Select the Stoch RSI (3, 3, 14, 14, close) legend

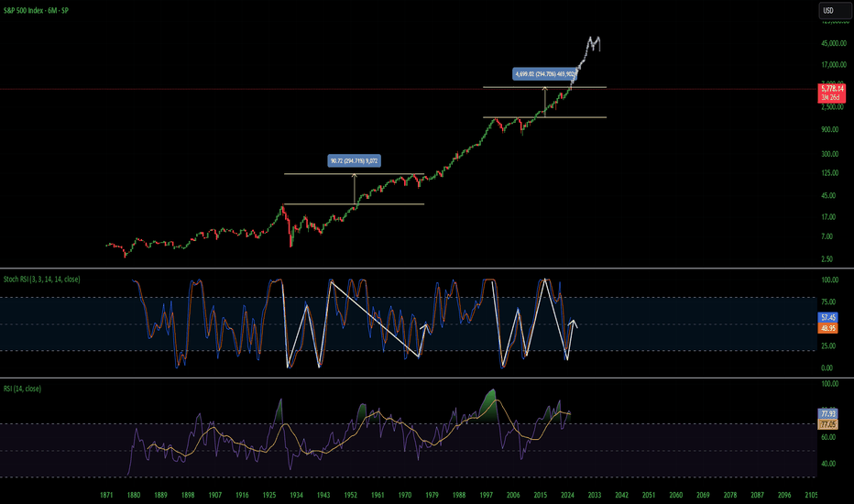click(x=42, y=279)
